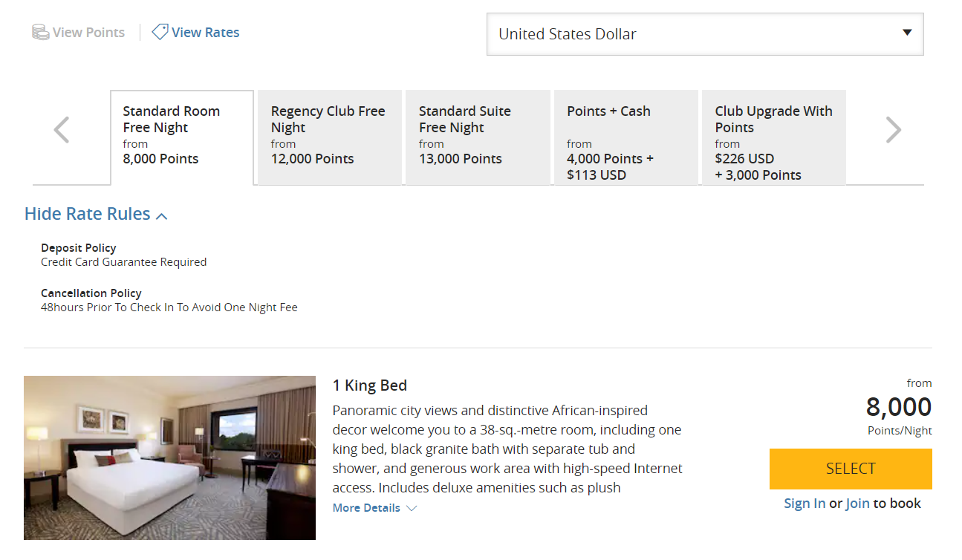Click the Join link to register
962x560 pixels.
(x=857, y=503)
